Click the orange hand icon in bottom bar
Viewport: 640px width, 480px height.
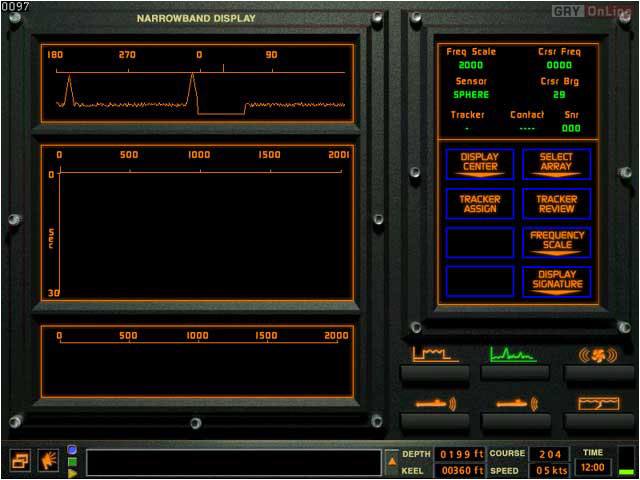click(48, 461)
